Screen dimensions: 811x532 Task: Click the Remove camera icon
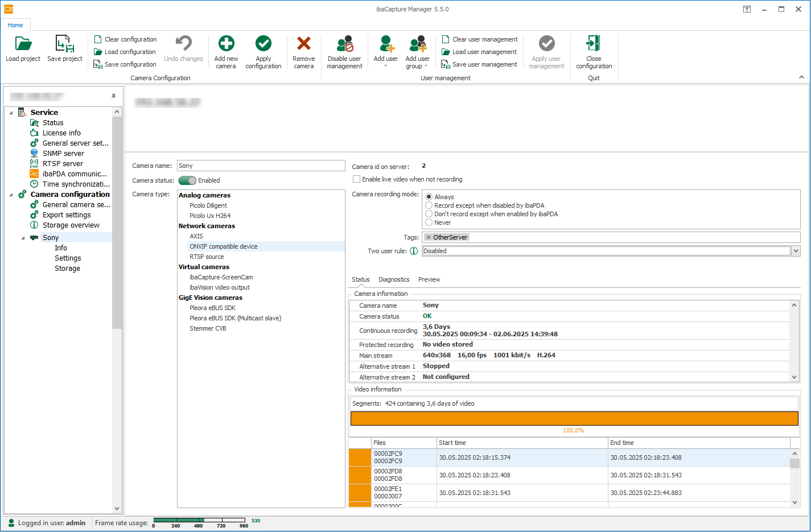coord(304,44)
